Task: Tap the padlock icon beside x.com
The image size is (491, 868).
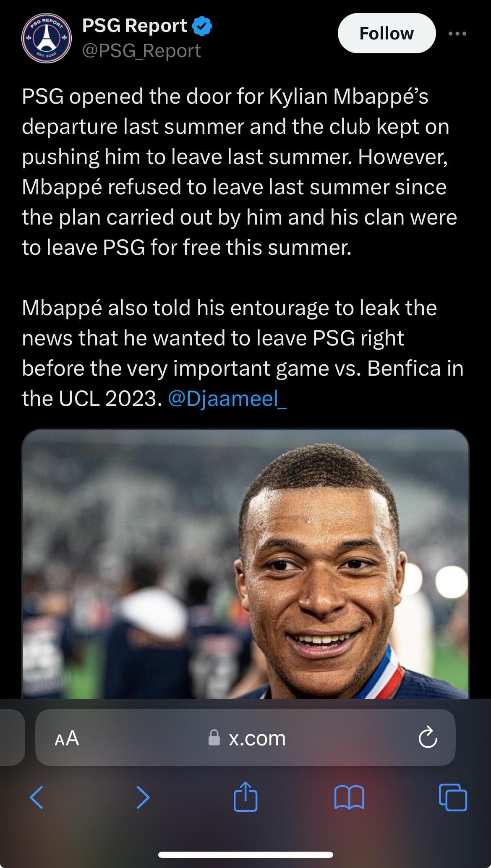Action: tap(214, 738)
